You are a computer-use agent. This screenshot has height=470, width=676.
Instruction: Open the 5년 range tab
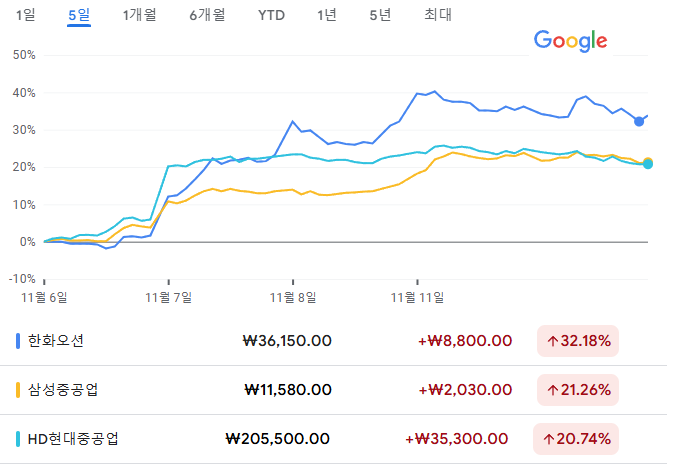pos(380,15)
